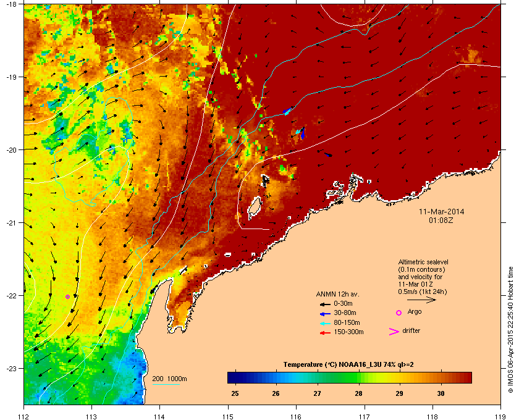This screenshot has height=420, width=519.
Task: Click the 'Altimetric sealevel' text line
Action: [423, 262]
